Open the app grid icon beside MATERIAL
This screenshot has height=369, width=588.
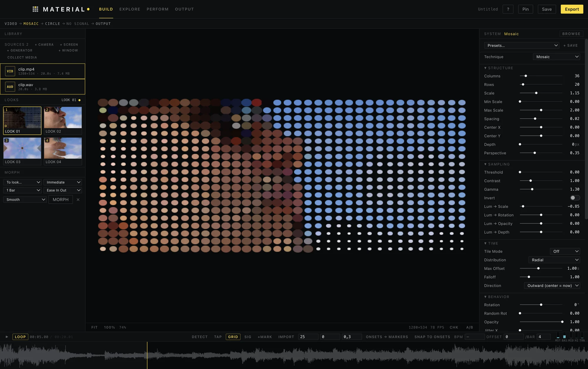point(35,9)
